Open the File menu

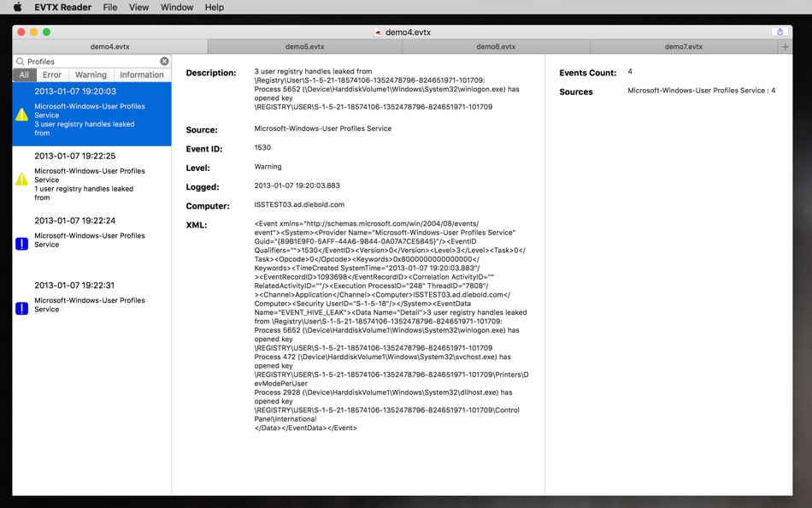click(109, 7)
